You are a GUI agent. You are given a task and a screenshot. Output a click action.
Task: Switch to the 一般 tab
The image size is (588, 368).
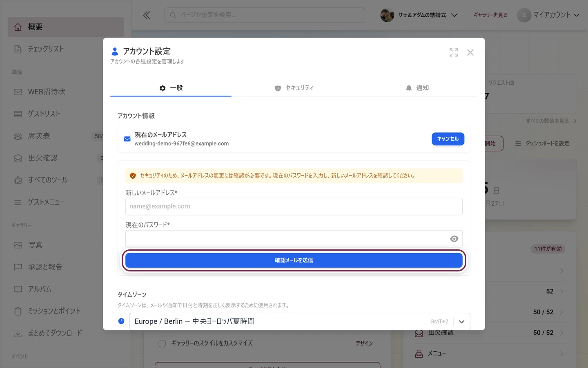pyautogui.click(x=171, y=88)
